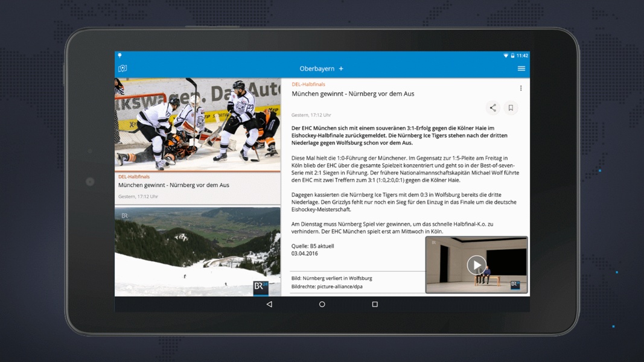Open the snowy mountain landscape article image
644x362 pixels.
coord(197,252)
